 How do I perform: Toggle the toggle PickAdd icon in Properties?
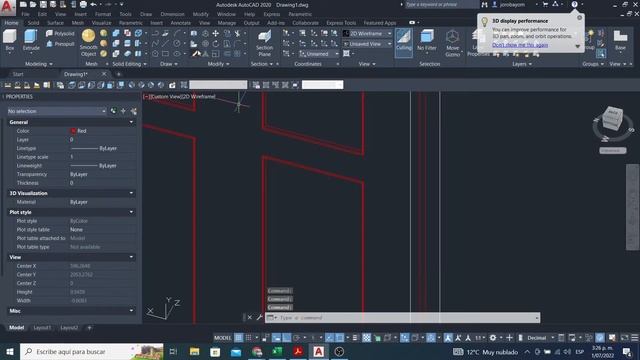pyautogui.click(x=113, y=111)
